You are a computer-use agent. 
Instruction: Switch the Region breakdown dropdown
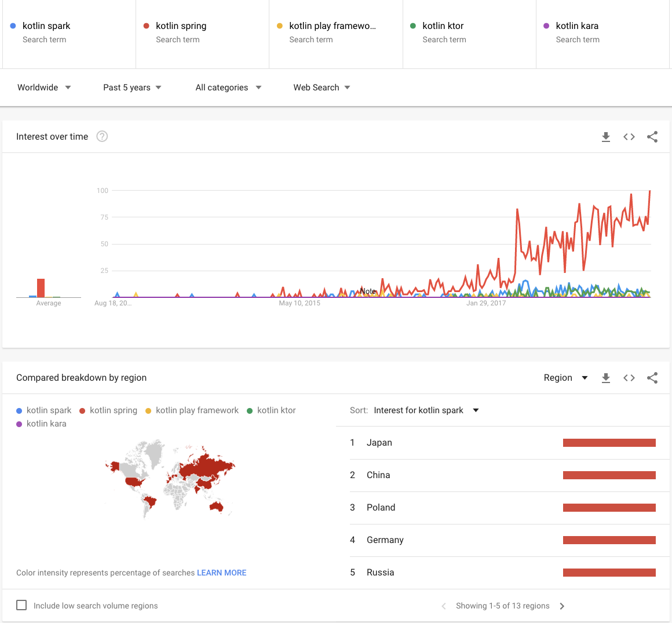[x=565, y=378]
